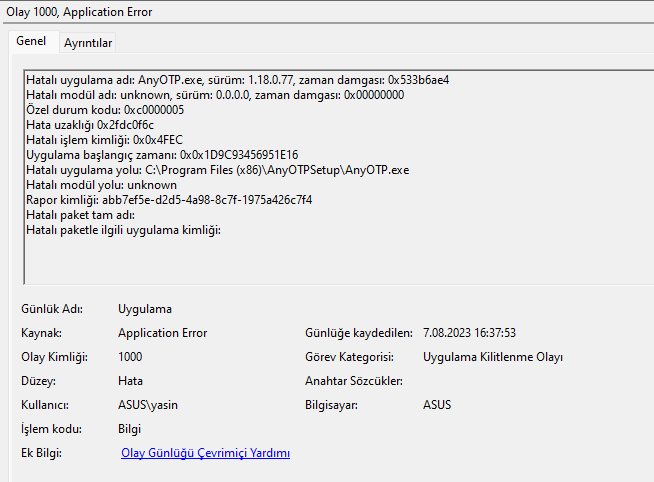Click the 'Günlüğe kaydedilen:' label
654x482 pixels.
click(x=359, y=333)
